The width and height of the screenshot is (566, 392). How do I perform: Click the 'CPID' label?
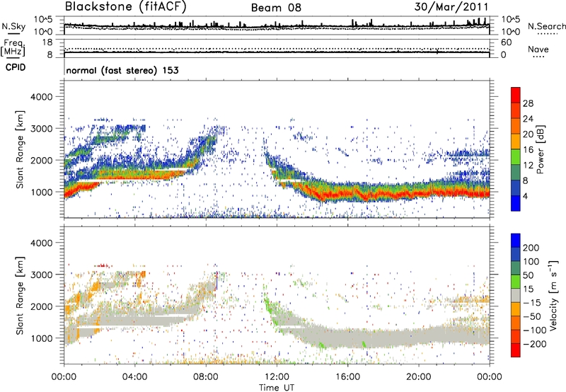point(16,67)
